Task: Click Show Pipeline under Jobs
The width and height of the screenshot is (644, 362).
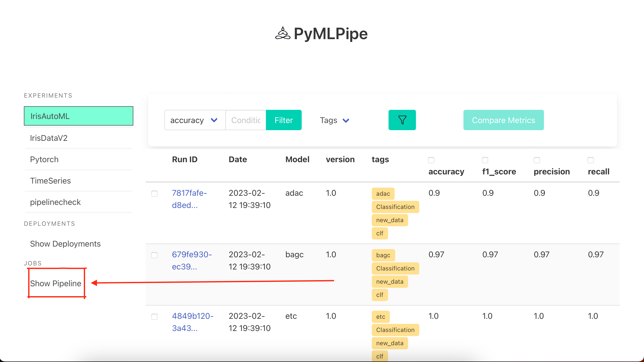Action: (x=56, y=283)
